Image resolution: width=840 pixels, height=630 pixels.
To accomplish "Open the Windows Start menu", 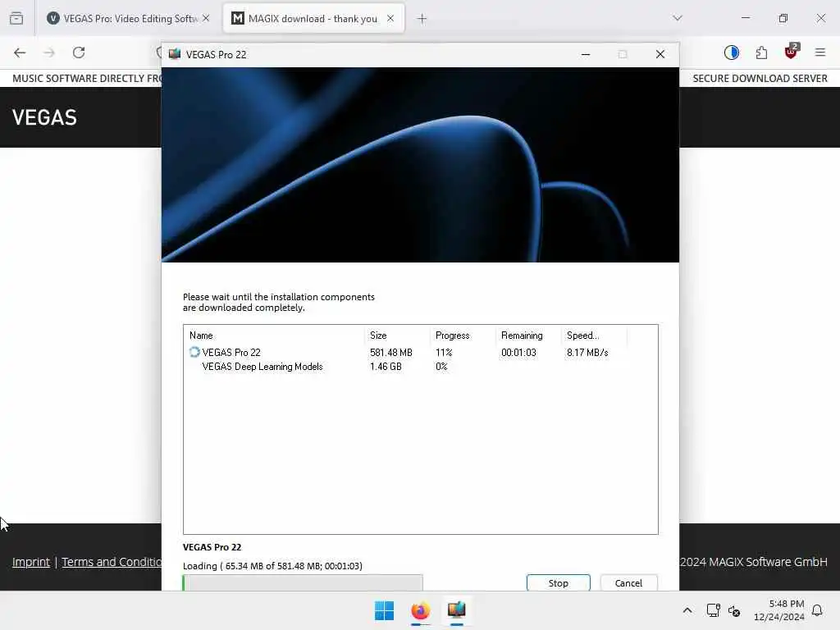I will (x=384, y=610).
